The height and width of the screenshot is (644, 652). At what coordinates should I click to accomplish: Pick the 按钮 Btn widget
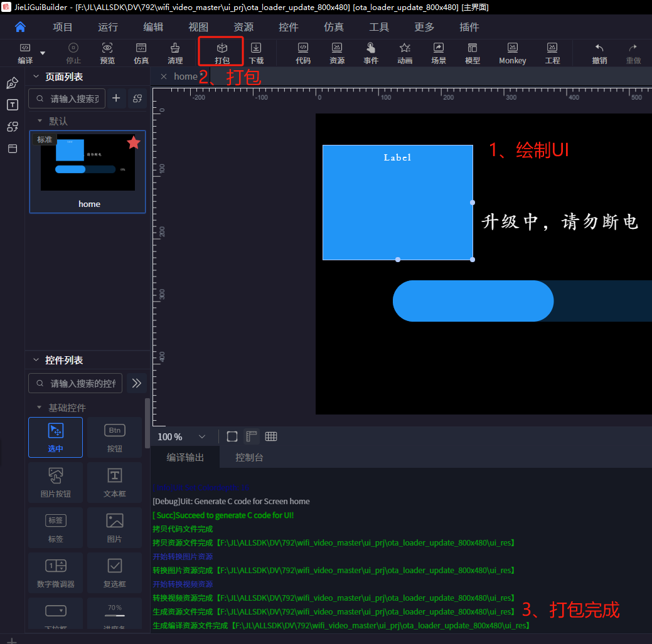(114, 437)
